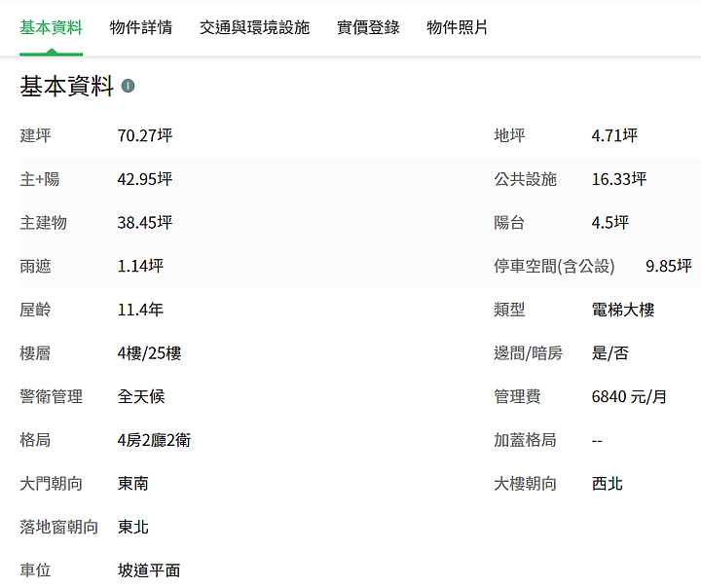Screen dimensions: 701x588
Task: View the 物件照片 tab
Action: (x=457, y=27)
